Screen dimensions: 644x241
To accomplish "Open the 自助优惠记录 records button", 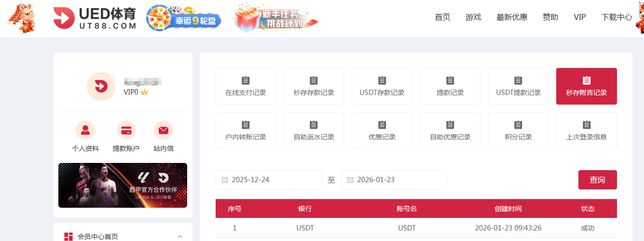I will coord(450,131).
